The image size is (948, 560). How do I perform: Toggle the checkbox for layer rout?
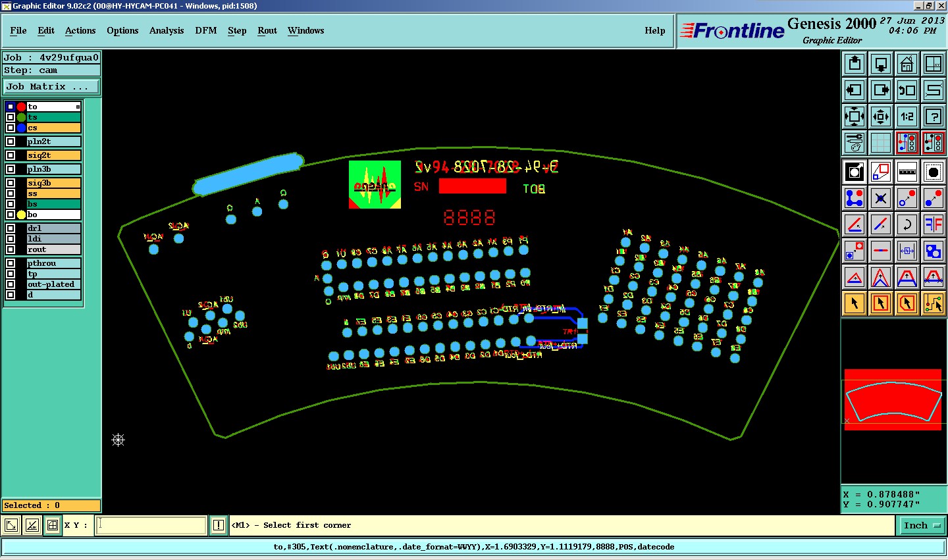[x=11, y=249]
